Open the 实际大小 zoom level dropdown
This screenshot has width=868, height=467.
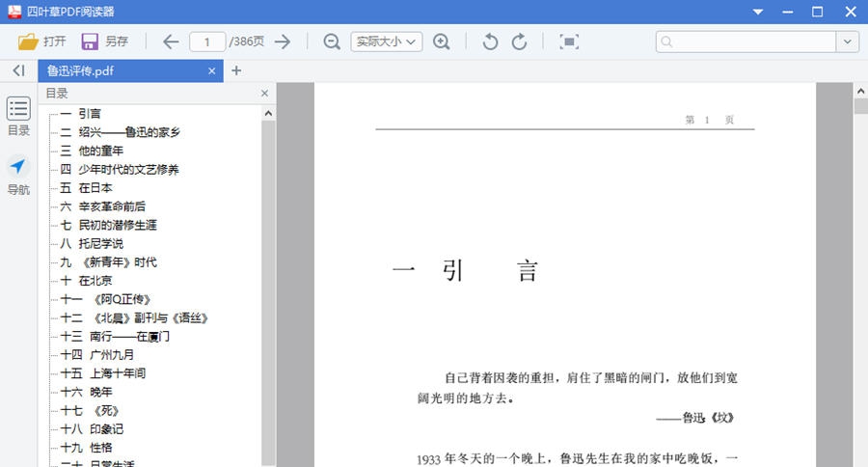coord(386,41)
